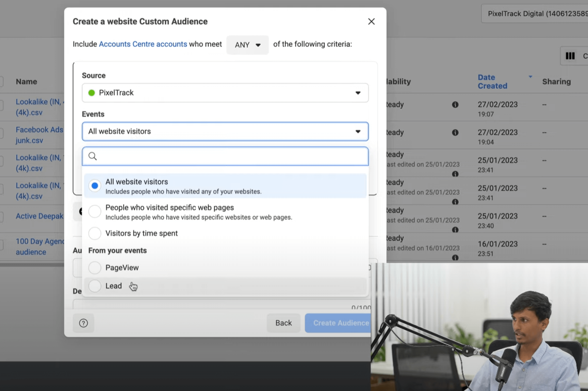Click the columns layout icon

coord(570,56)
